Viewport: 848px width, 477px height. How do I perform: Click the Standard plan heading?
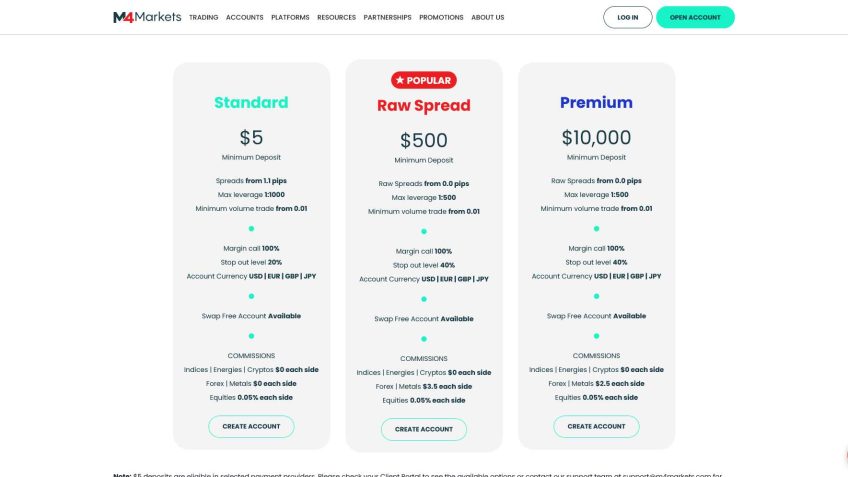pyautogui.click(x=251, y=102)
